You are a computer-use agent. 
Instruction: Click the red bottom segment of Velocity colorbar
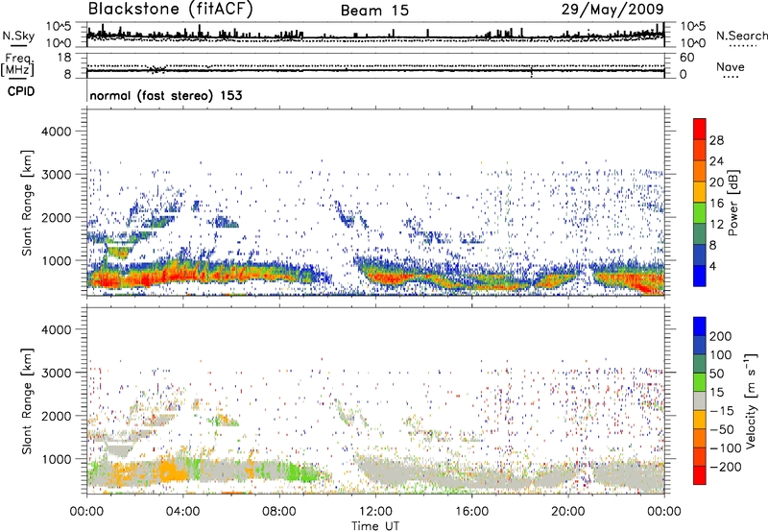click(x=700, y=475)
